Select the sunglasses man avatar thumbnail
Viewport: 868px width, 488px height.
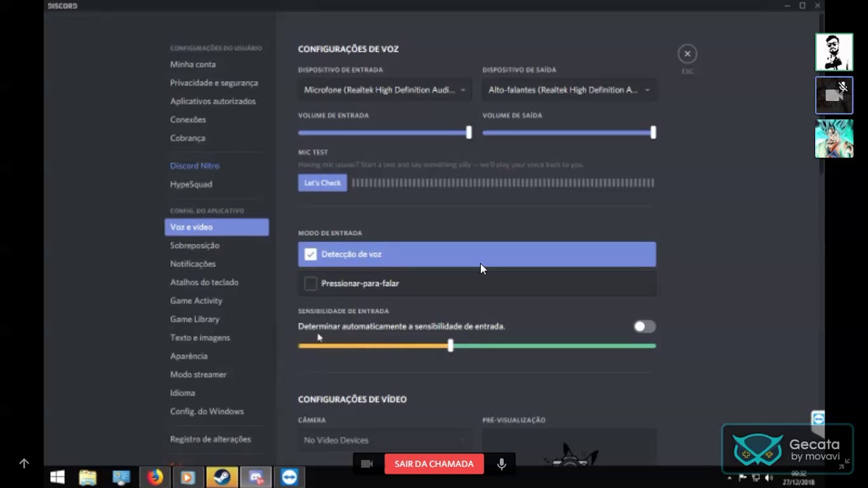[834, 52]
